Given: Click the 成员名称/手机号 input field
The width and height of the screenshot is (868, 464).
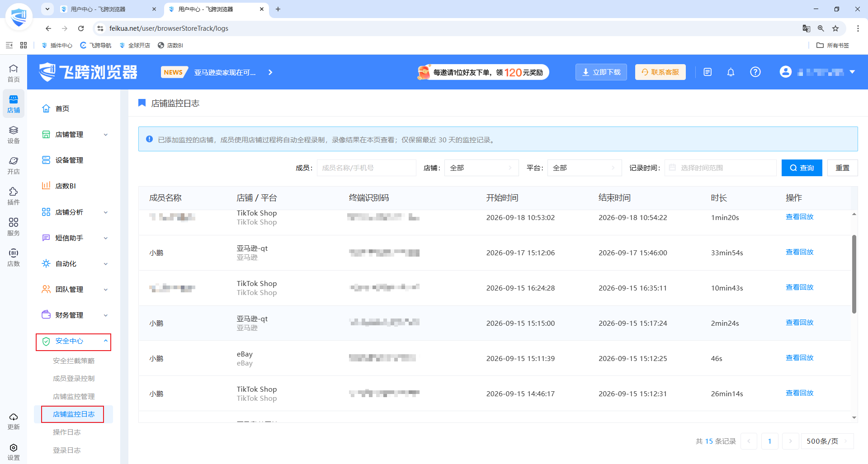Looking at the screenshot, I should (366, 168).
